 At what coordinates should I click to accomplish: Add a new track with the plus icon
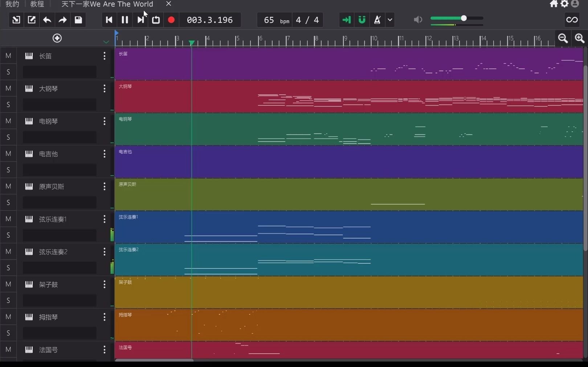[x=57, y=38]
